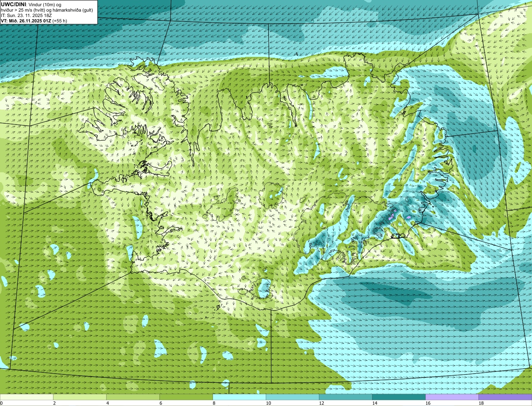
Task: Click the 'UWC/DINI' title in the info box
Action: pos(14,4)
